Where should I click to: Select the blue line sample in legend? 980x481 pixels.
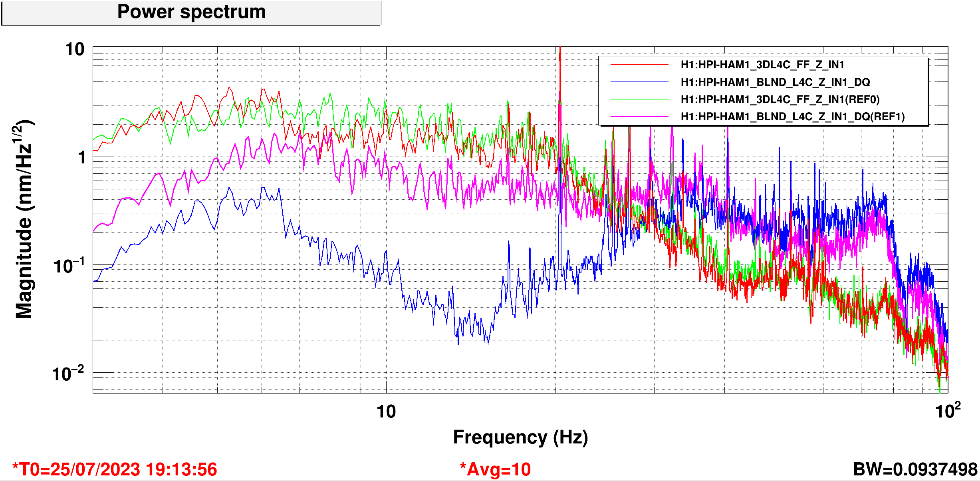click(x=639, y=82)
